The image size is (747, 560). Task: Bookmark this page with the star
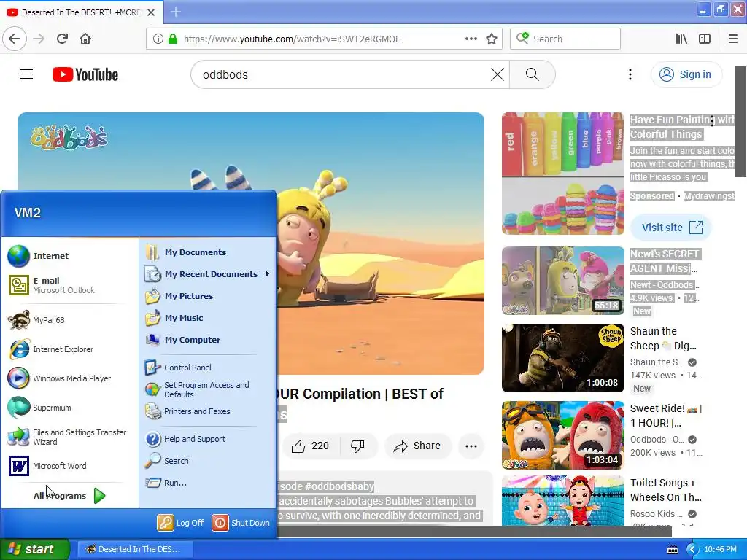(492, 39)
